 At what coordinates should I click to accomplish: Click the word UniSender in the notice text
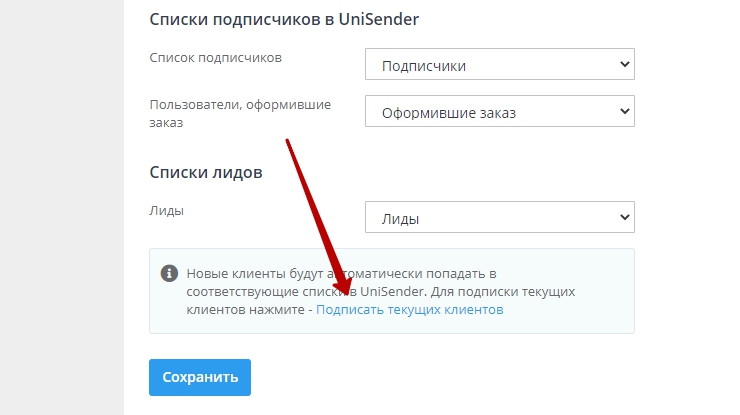click(396, 291)
